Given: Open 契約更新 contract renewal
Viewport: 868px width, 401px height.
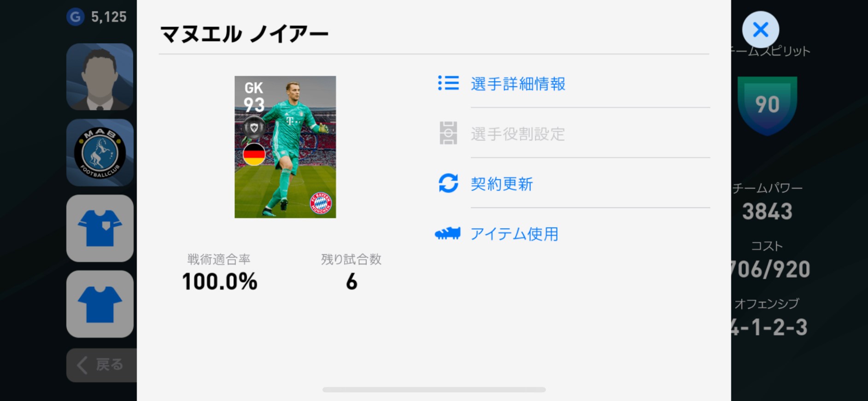Looking at the screenshot, I should 501,184.
